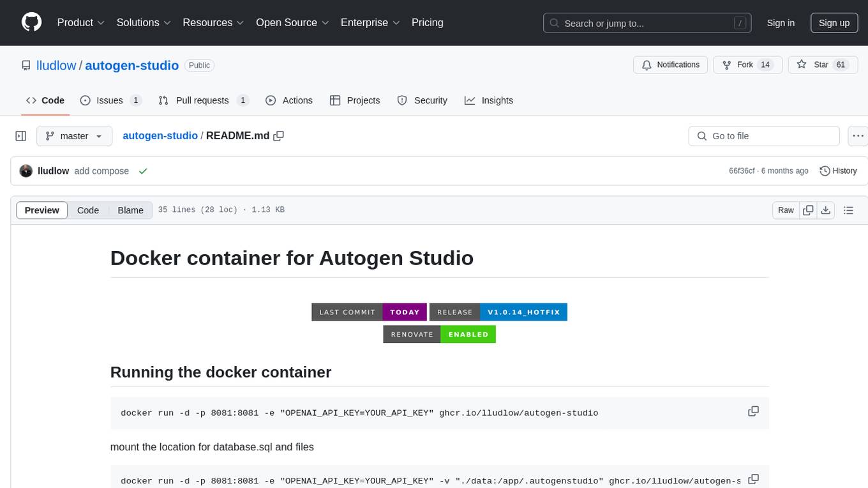Viewport: 868px width, 488px height.
Task: Click the Fork count 14
Action: 766,65
